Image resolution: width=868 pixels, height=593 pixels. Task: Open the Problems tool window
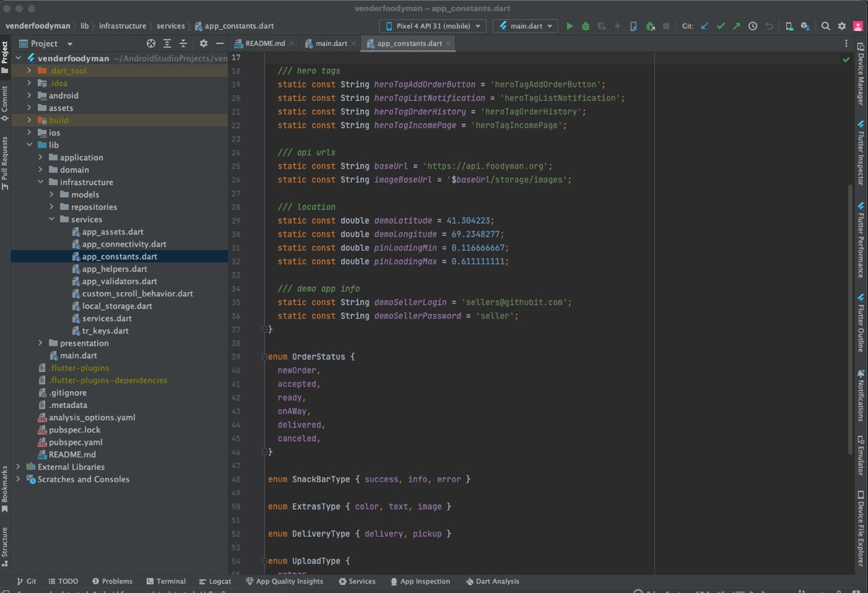113,581
